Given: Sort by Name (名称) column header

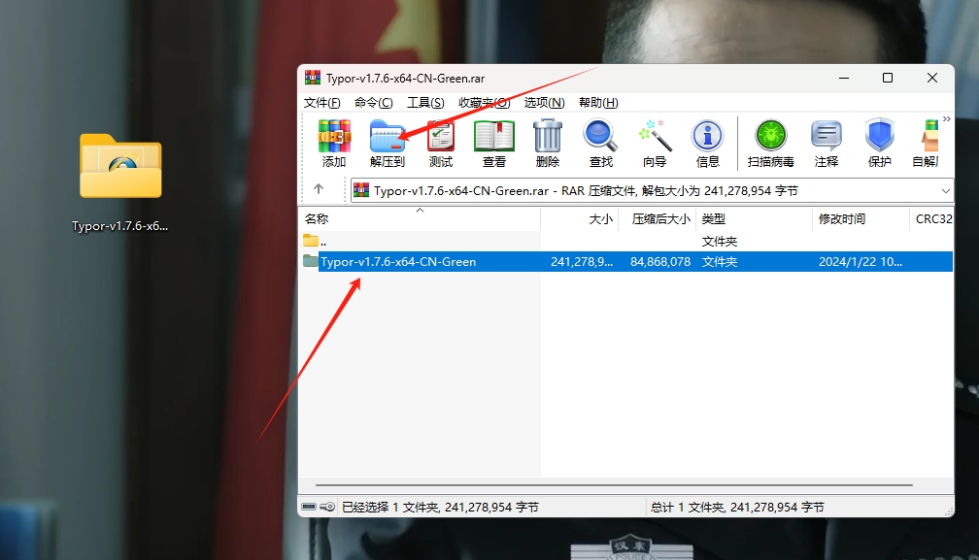Looking at the screenshot, I should (x=420, y=219).
